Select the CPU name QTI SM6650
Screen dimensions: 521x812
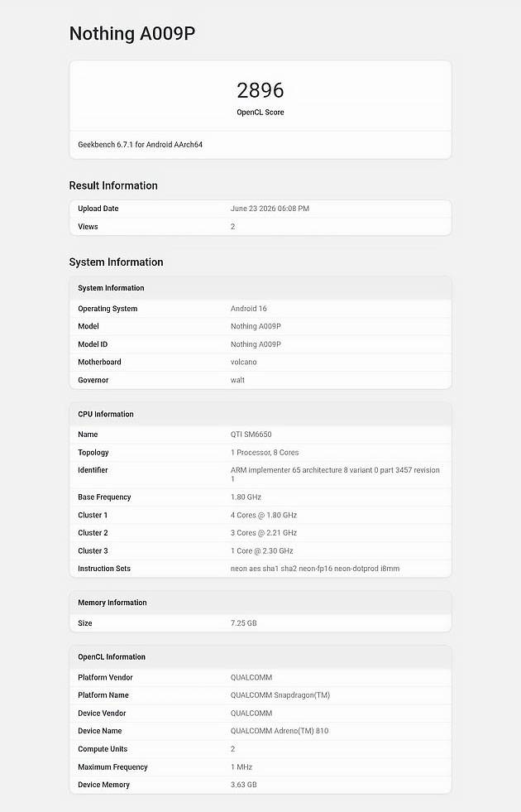251,435
